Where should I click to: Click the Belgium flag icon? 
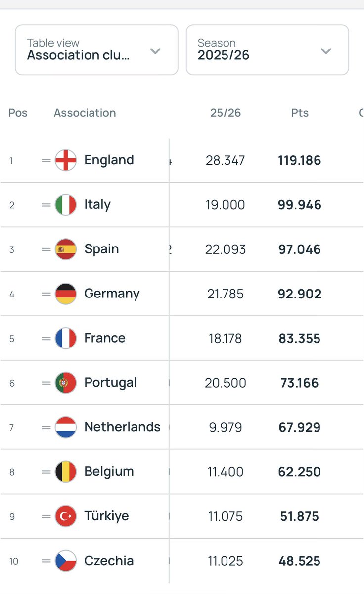[x=66, y=472]
